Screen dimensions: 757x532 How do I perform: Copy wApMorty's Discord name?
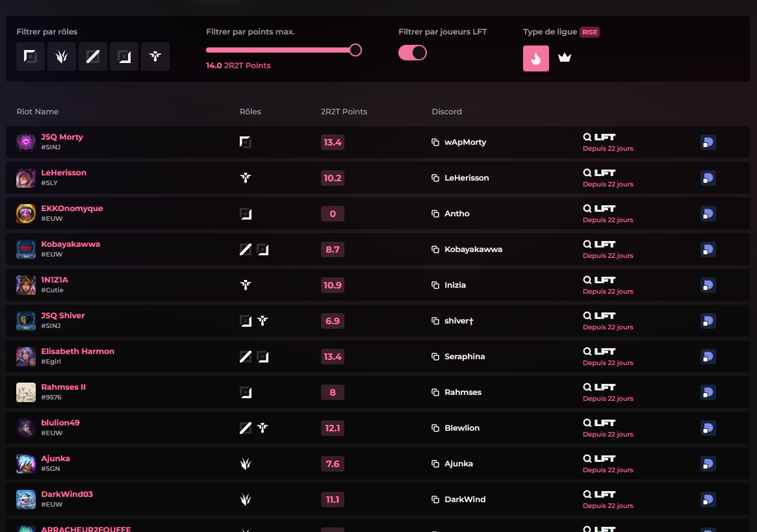[x=435, y=142]
